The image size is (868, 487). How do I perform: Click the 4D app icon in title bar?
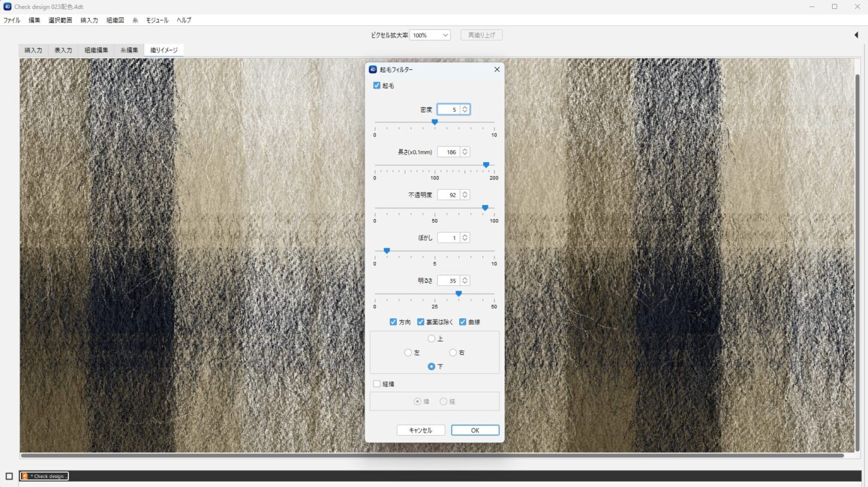point(7,7)
